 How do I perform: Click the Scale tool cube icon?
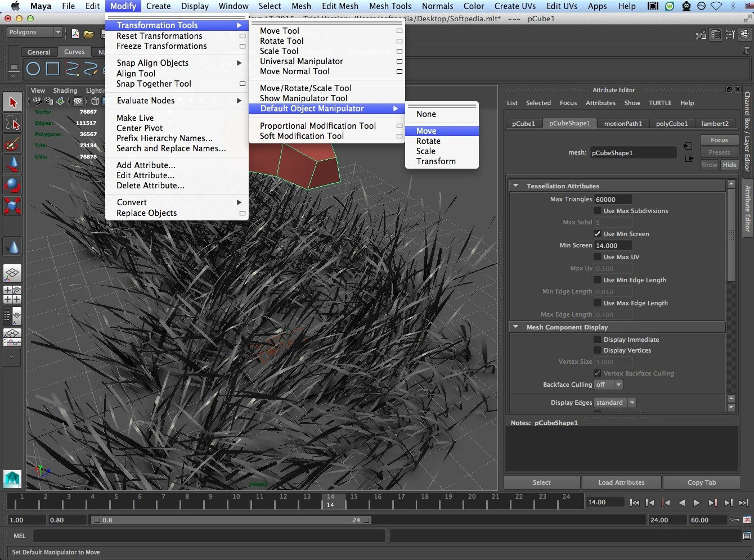12,205
